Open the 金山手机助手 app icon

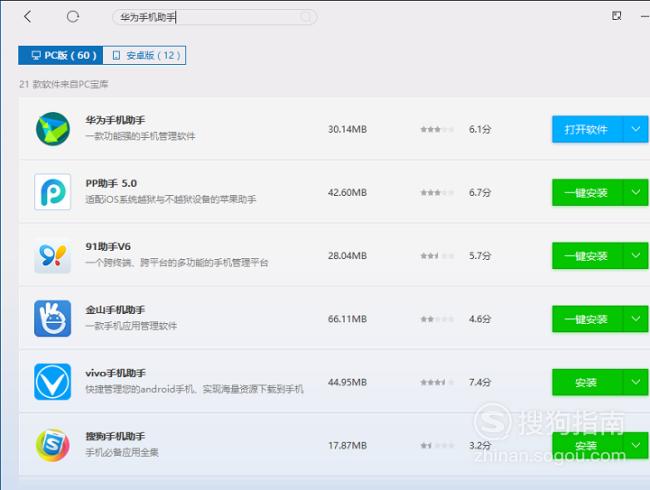[x=53, y=318]
